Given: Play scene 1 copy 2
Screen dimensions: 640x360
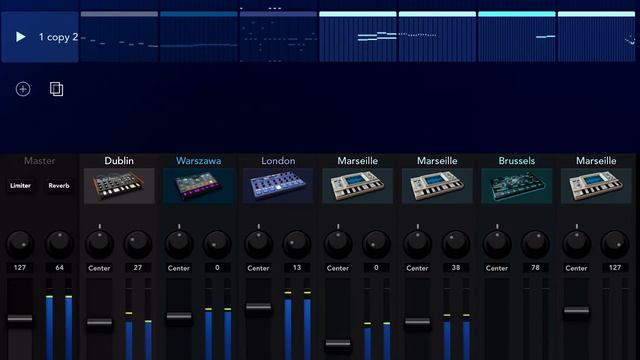Looking at the screenshot, I should click(20, 37).
